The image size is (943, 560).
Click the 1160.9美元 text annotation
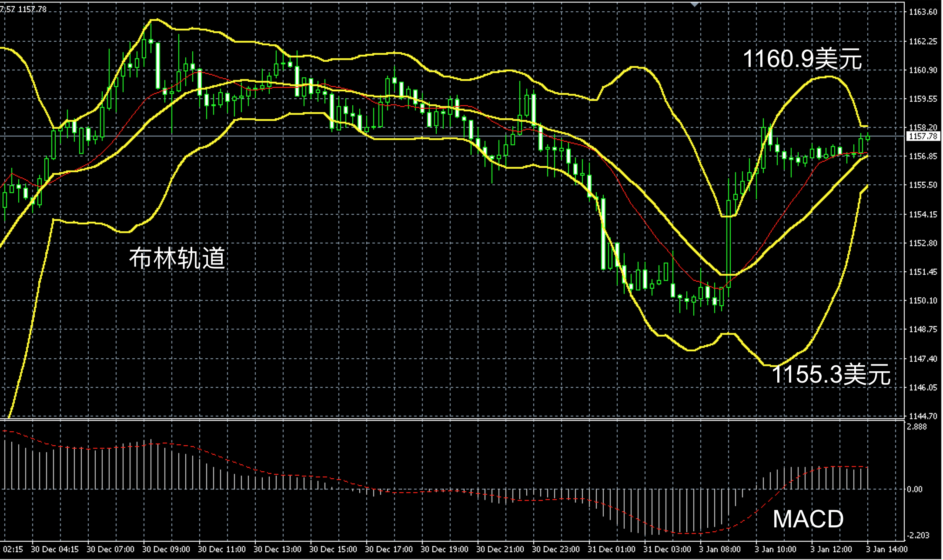pos(802,59)
